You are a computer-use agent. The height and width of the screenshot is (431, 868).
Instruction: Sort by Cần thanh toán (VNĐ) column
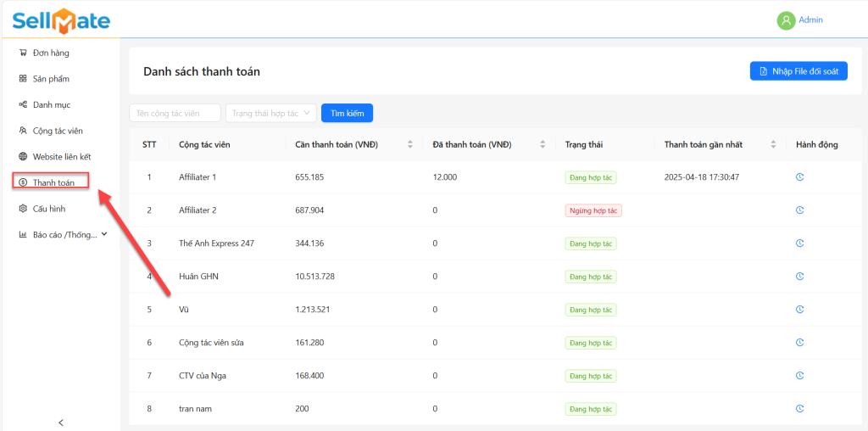click(x=410, y=144)
